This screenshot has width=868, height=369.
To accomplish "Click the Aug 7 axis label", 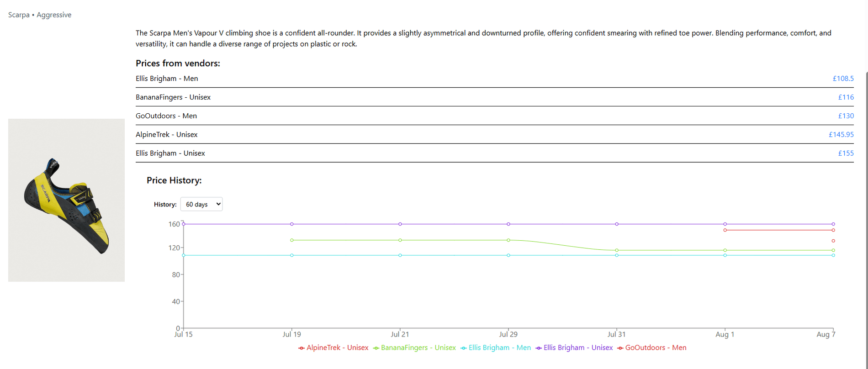I will [x=826, y=334].
